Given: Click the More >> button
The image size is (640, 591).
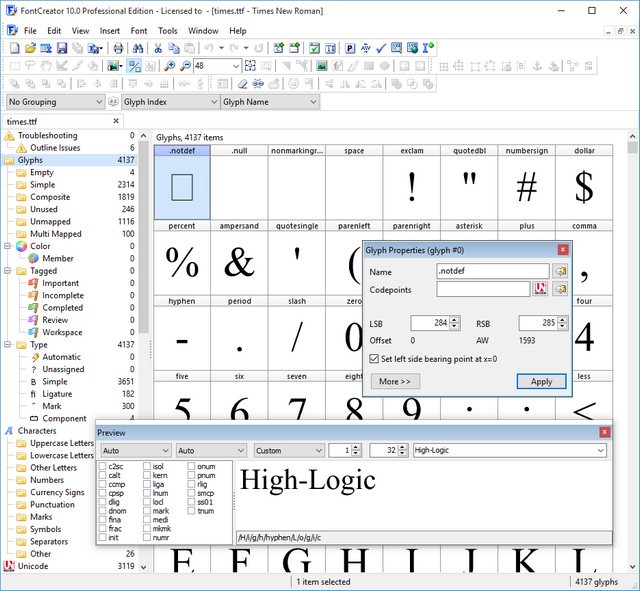Looking at the screenshot, I should coord(395,381).
